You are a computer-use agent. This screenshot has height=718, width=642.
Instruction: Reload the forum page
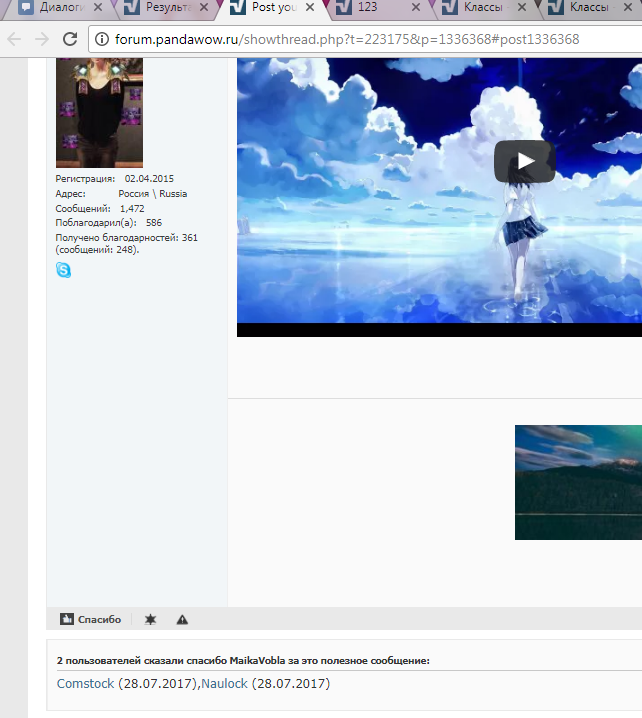(x=70, y=39)
